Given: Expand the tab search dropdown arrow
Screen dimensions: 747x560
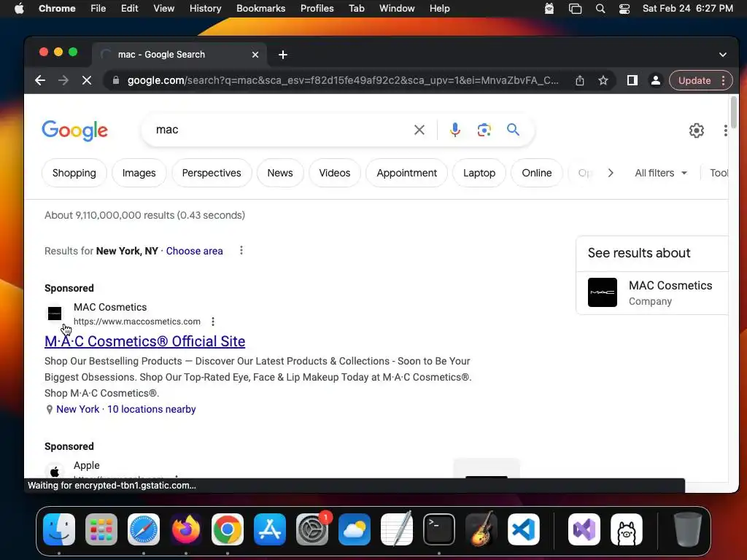Looking at the screenshot, I should click(723, 55).
